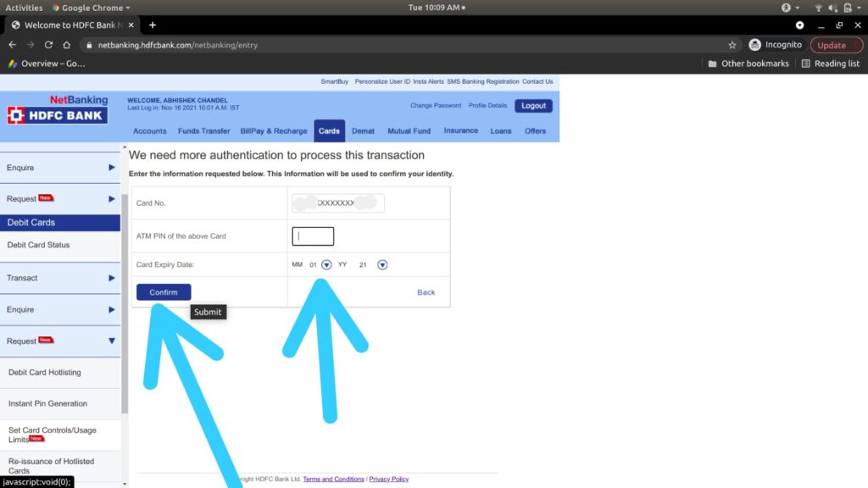Open the Other bookmarks folder
Screen dimensions: 868x488
pos(748,64)
